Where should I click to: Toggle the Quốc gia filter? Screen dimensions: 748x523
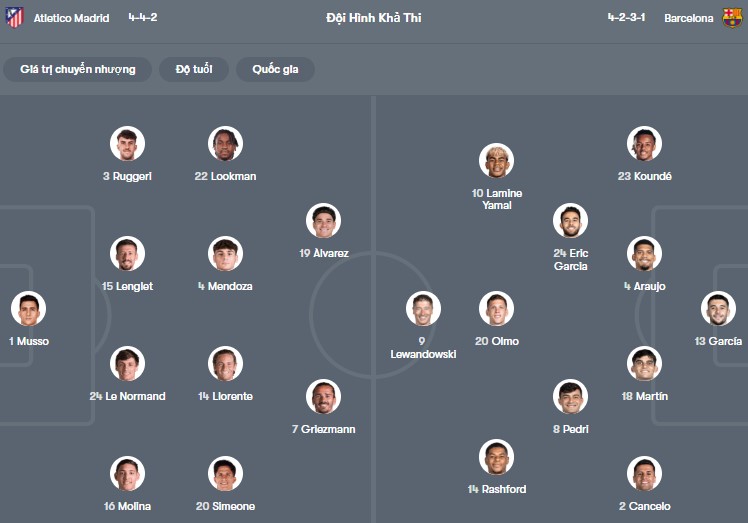pos(275,69)
